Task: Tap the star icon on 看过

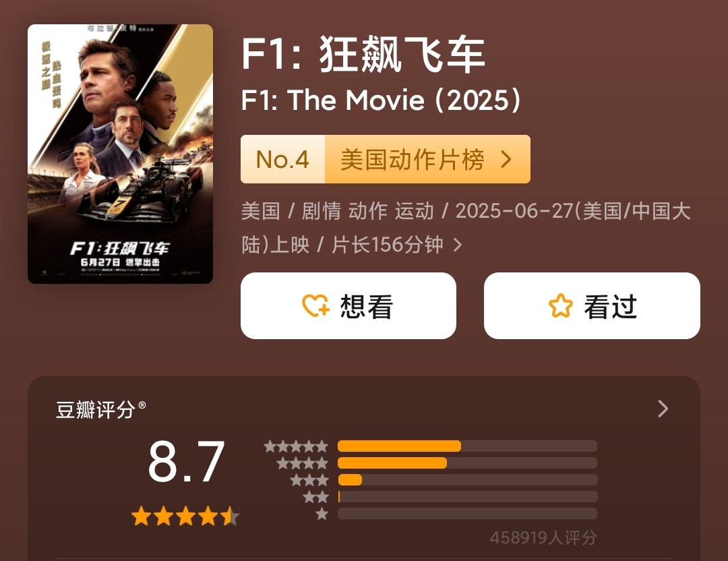Action: coord(559,306)
